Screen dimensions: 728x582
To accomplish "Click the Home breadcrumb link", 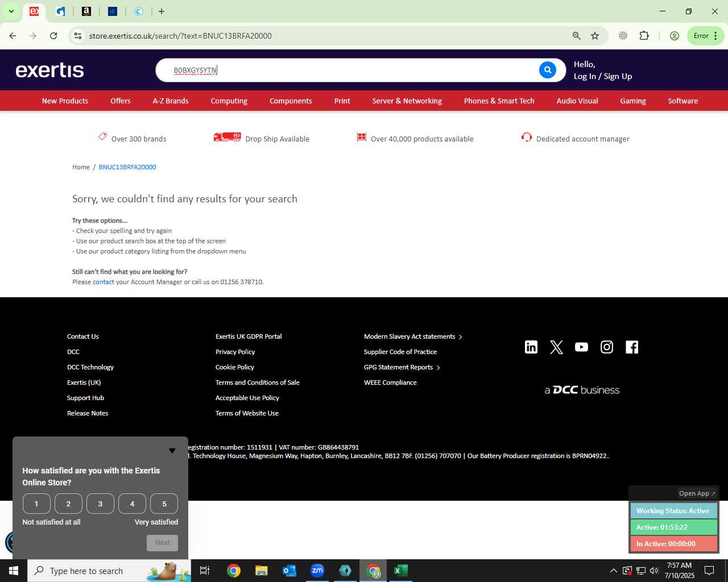I will [x=81, y=167].
